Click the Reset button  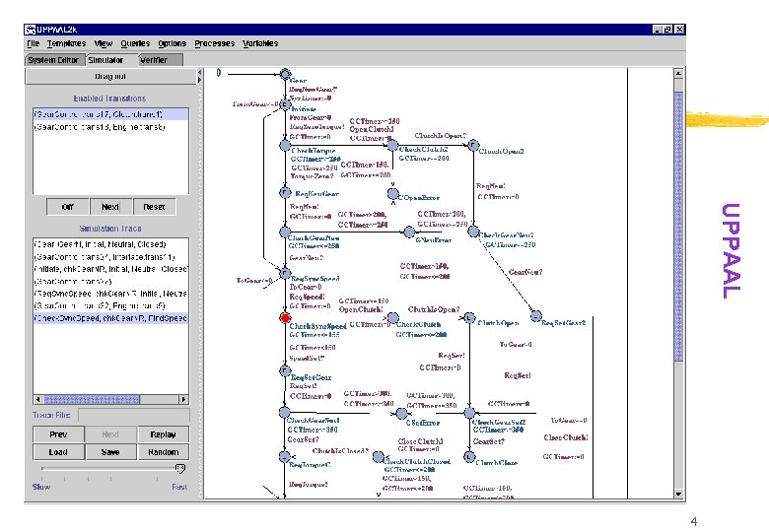[x=154, y=207]
